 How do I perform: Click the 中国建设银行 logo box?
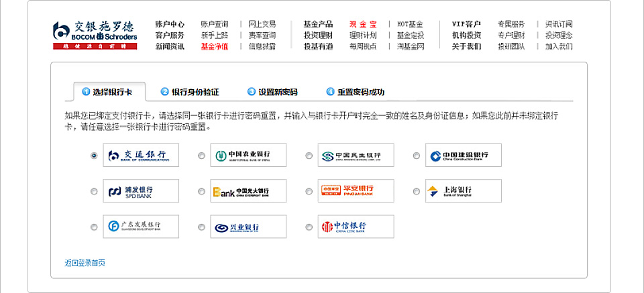(x=464, y=155)
